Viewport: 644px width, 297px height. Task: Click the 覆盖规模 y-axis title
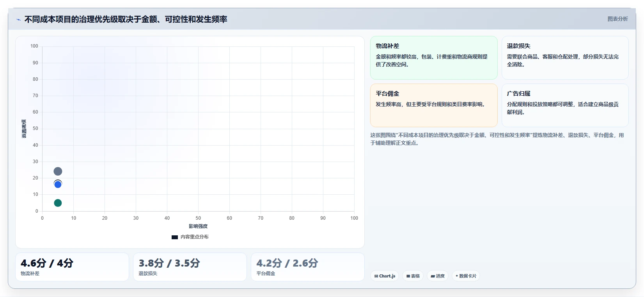[24, 129]
